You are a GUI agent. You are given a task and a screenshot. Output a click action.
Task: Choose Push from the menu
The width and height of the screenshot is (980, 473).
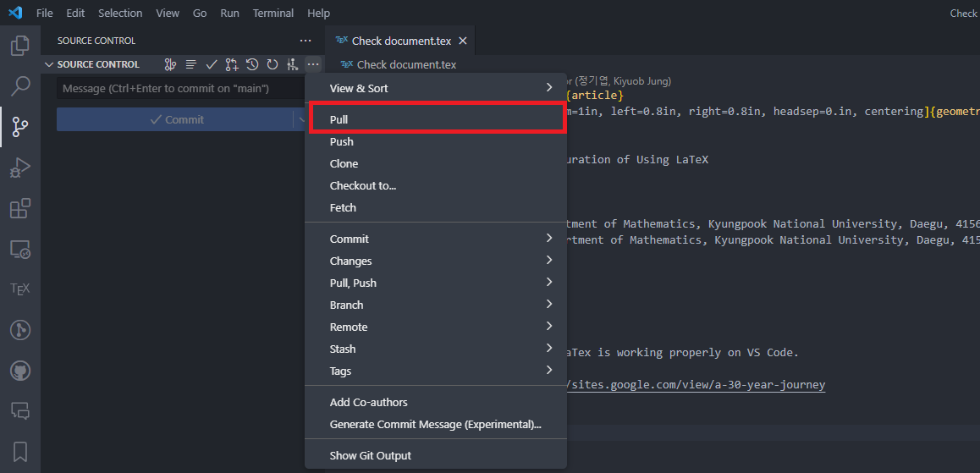coord(436,142)
